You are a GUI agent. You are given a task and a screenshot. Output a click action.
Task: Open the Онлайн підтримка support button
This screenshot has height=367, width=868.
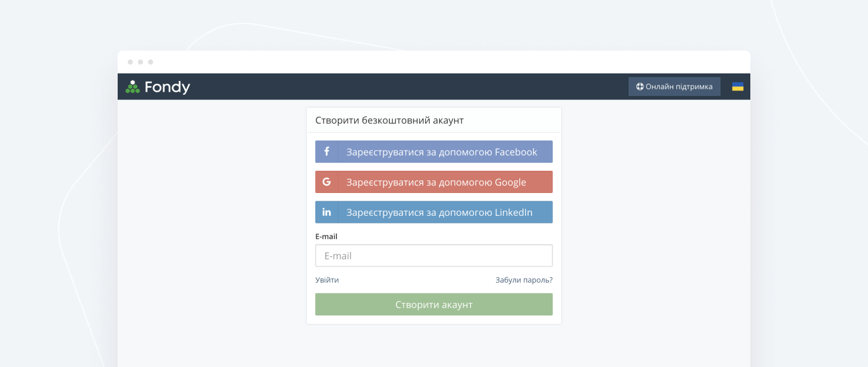(x=674, y=87)
